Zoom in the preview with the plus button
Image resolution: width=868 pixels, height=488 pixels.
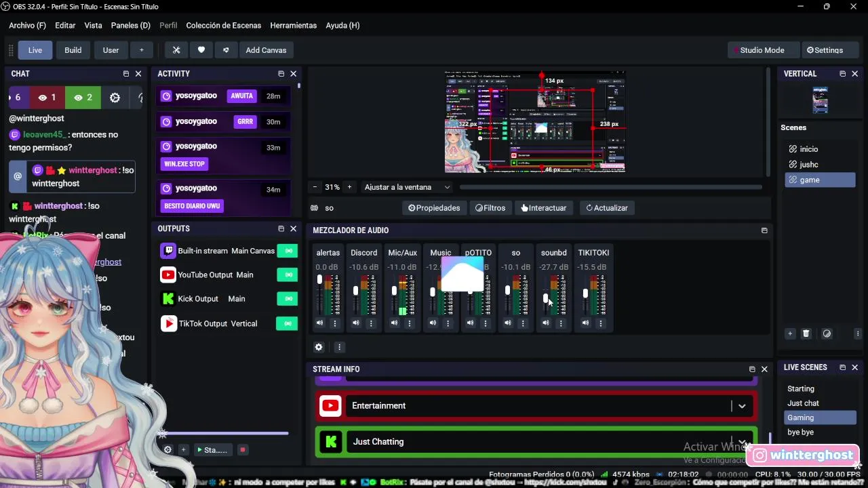point(349,187)
